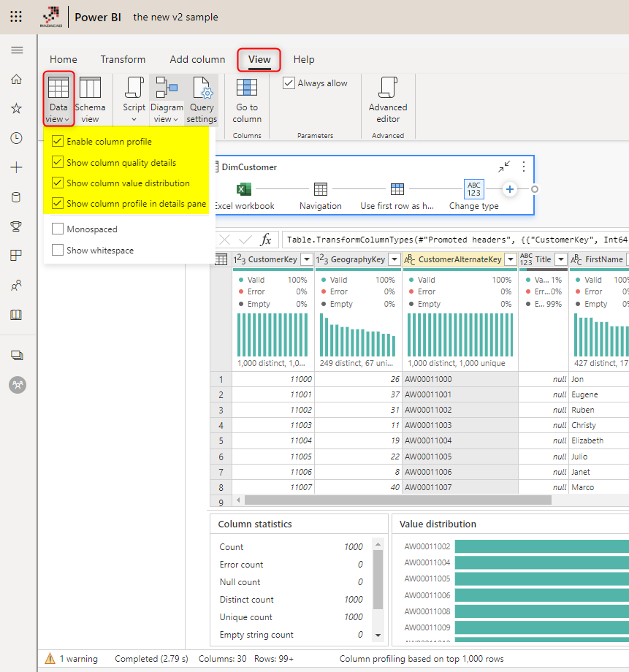Open the CustomerAlternateKey column dropdown
The image size is (629, 672).
click(x=509, y=259)
